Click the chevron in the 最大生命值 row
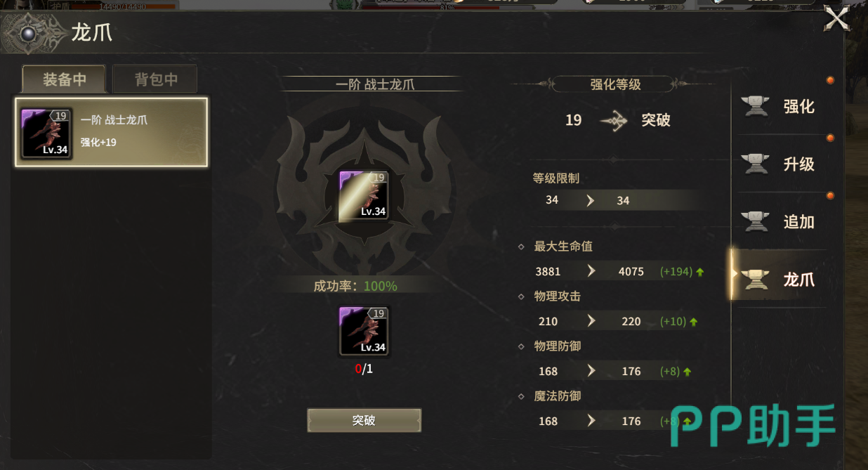The image size is (868, 470). tap(591, 271)
